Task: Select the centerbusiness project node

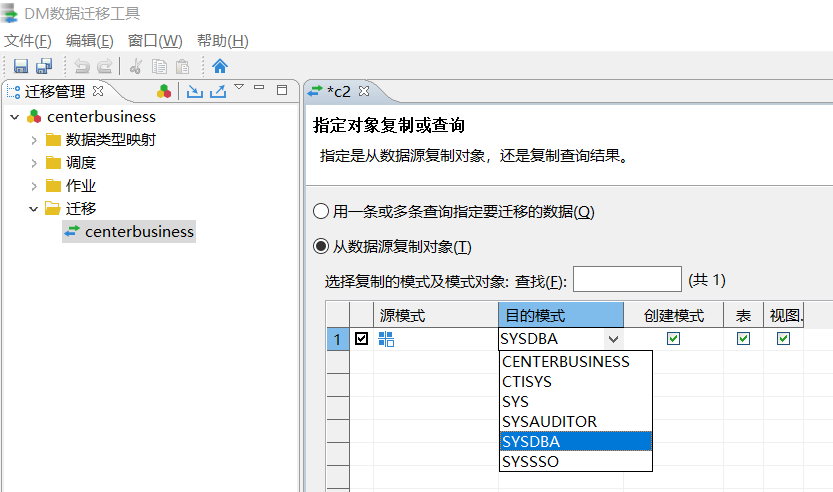Action: tap(101, 117)
